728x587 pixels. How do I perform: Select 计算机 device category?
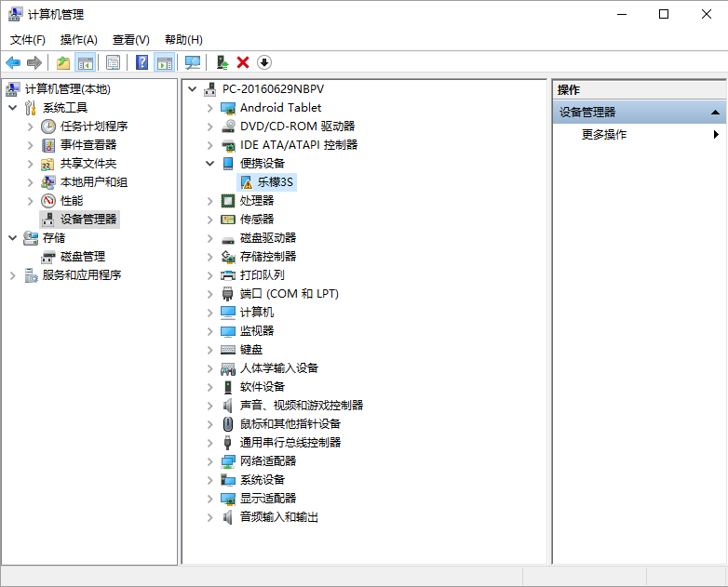click(257, 313)
